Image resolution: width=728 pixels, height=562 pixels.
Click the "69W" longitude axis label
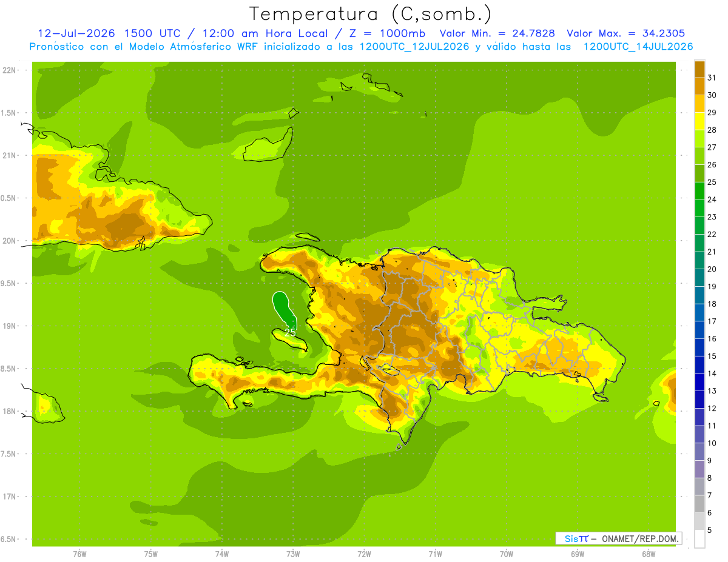tap(578, 554)
